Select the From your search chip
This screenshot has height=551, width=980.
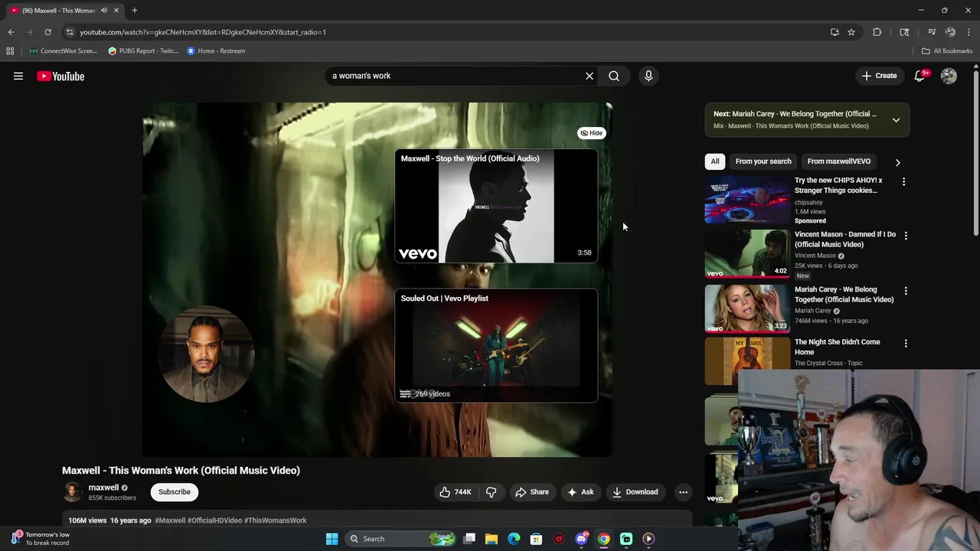[x=763, y=161]
